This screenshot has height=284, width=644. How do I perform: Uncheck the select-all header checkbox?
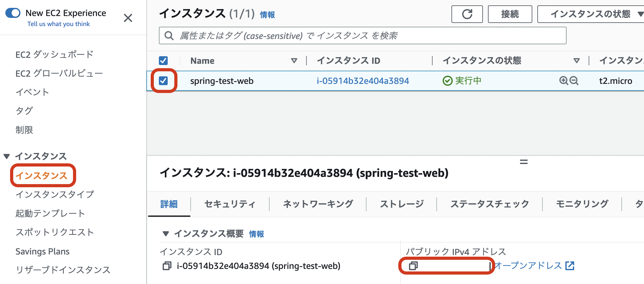163,60
